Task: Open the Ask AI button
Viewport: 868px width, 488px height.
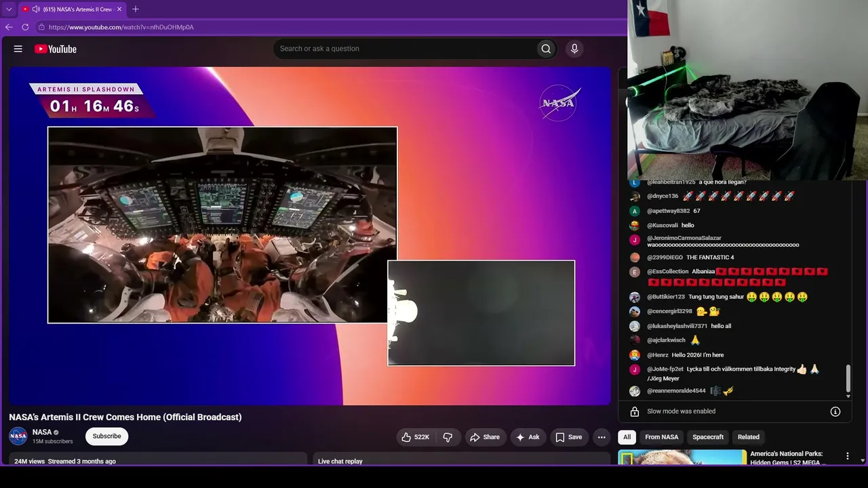Action: pos(528,437)
